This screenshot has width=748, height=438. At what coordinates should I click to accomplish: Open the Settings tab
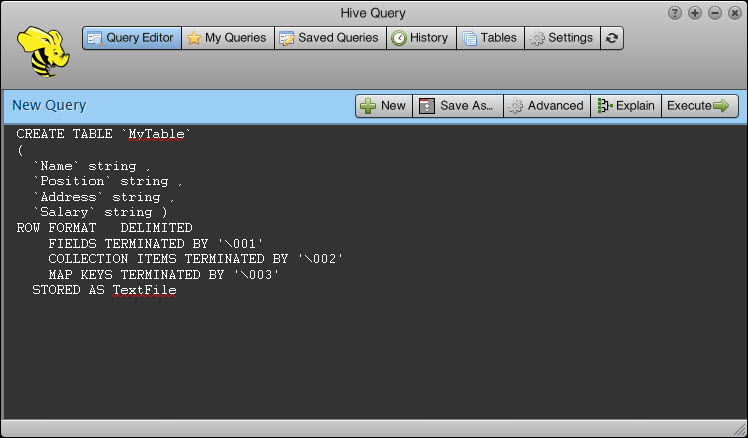(561, 38)
